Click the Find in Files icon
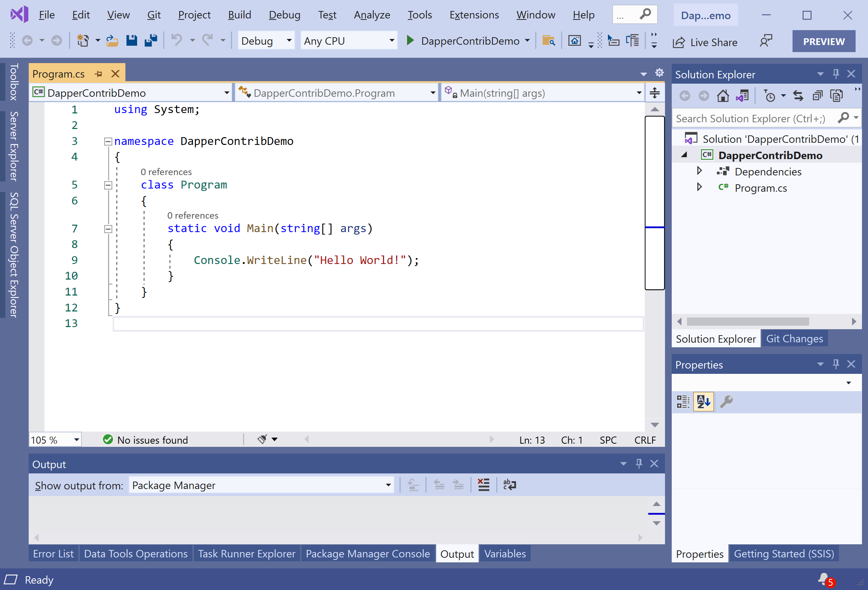The width and height of the screenshot is (868, 590). [548, 40]
